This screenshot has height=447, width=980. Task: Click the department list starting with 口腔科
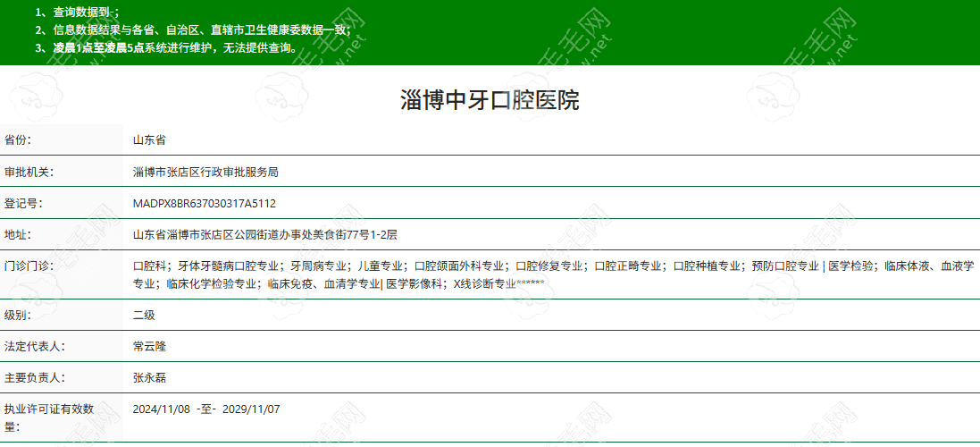(553, 275)
